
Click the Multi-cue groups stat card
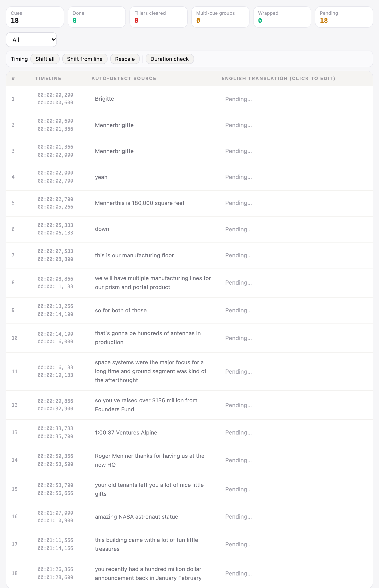220,17
